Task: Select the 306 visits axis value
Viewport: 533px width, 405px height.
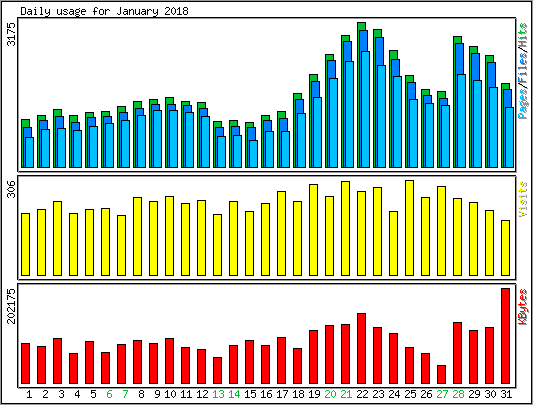Action: tap(12, 189)
